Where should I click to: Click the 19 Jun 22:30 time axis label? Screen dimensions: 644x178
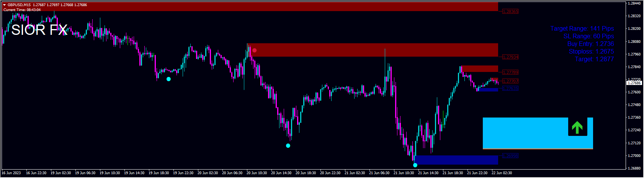point(183,173)
